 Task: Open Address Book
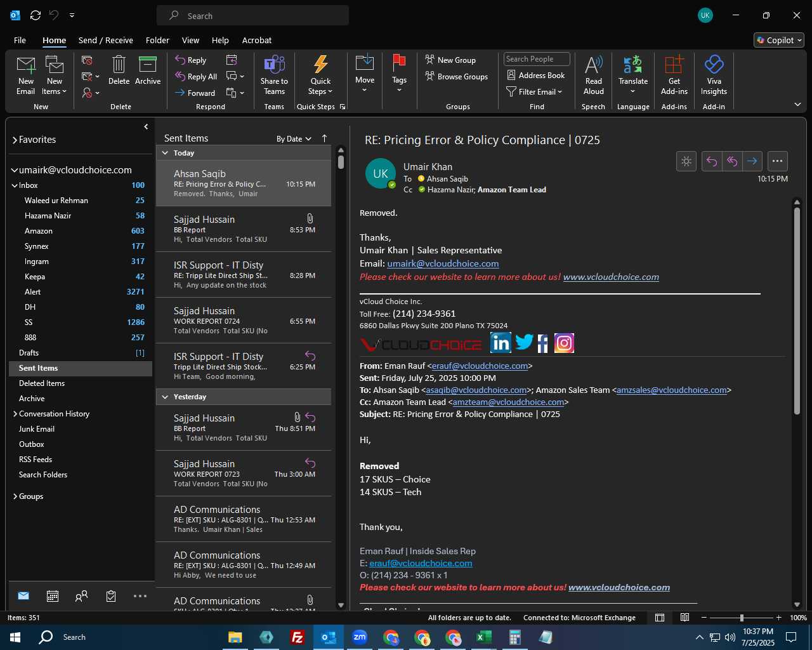coord(536,75)
